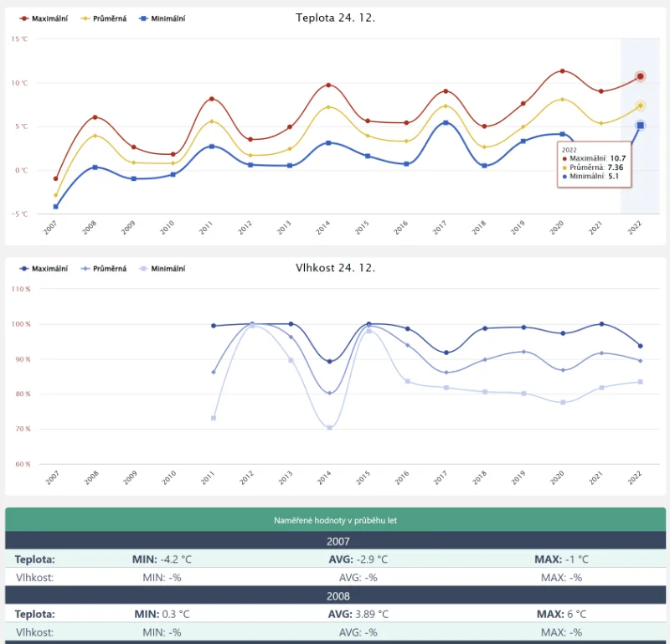Viewport: 670px width, 644px height.
Task: Click the 2011 minimum humidity square marker
Action: coord(214,418)
